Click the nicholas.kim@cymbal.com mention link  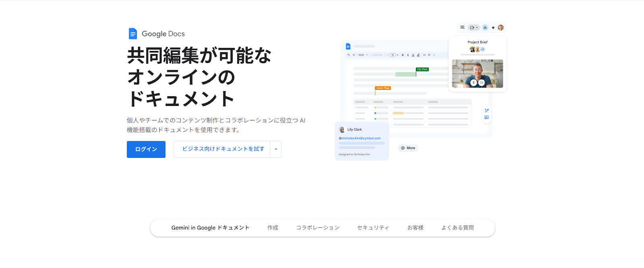coord(360,138)
